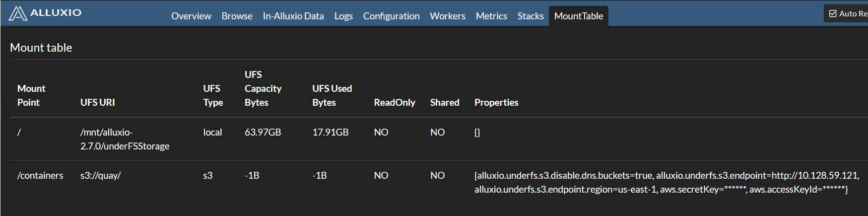Click the ReadOnly column header
Screen dimensions: 868x216
click(x=395, y=102)
